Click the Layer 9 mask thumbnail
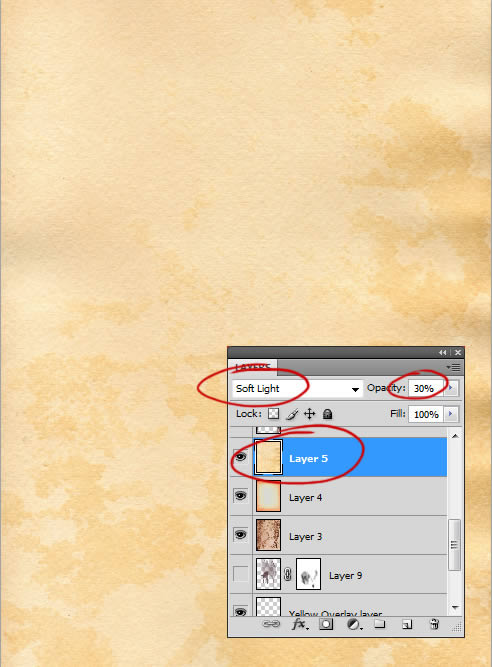 [x=308, y=574]
